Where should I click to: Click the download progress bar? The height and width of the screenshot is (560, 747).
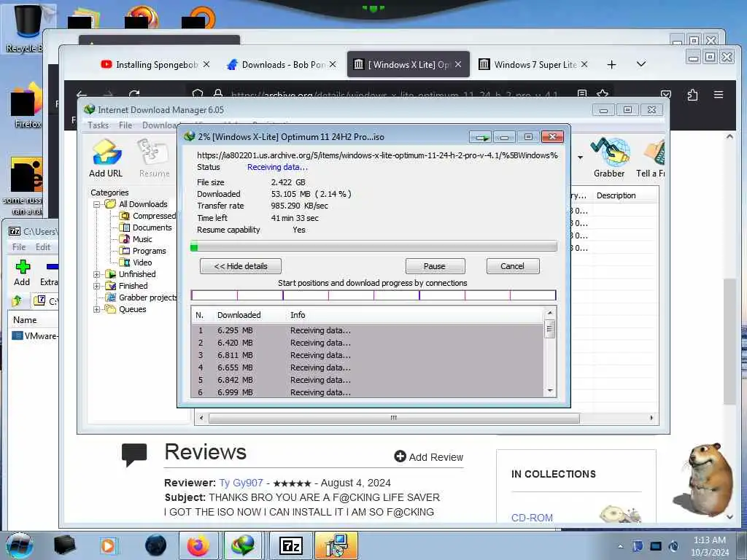click(x=373, y=246)
